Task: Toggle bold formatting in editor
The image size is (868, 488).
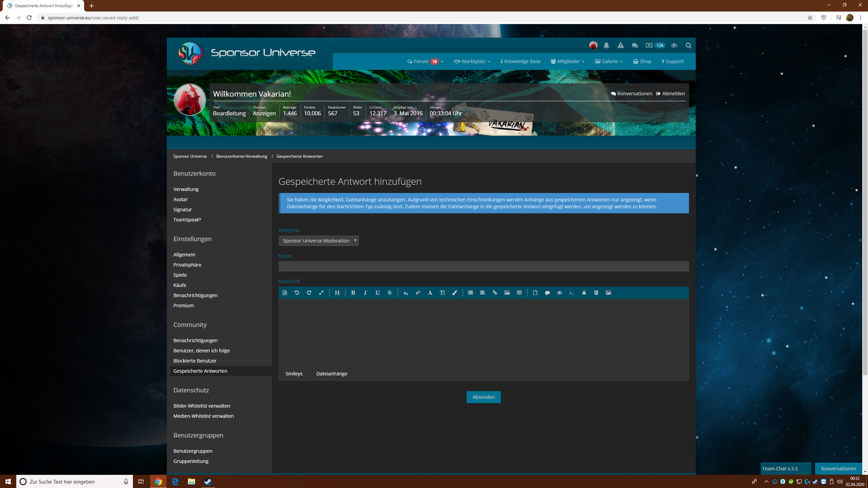Action: [x=353, y=293]
